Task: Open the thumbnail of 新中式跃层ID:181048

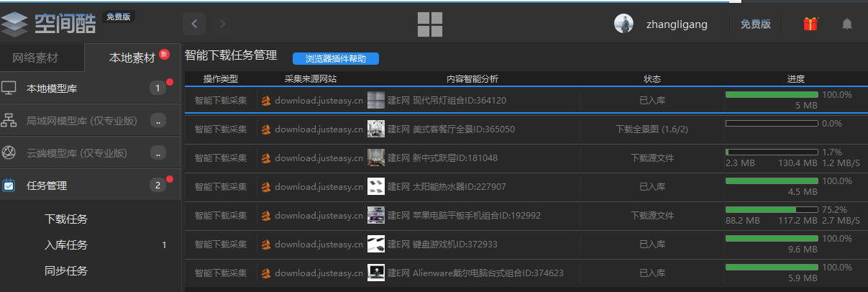Action: pos(376,158)
